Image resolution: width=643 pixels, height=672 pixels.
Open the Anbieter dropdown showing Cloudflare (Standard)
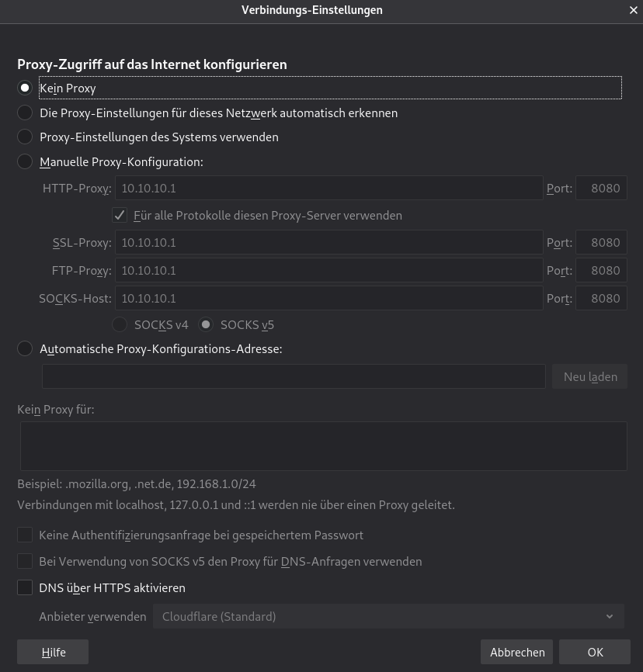tap(386, 616)
